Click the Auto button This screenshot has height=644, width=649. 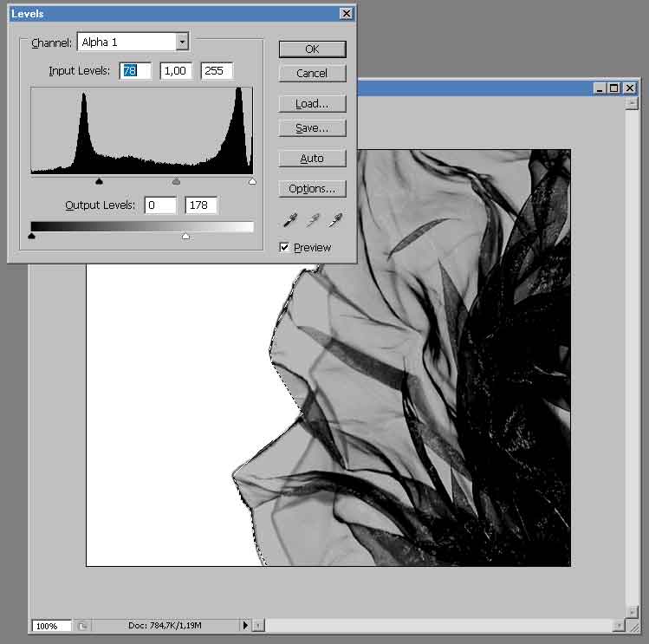click(x=312, y=159)
